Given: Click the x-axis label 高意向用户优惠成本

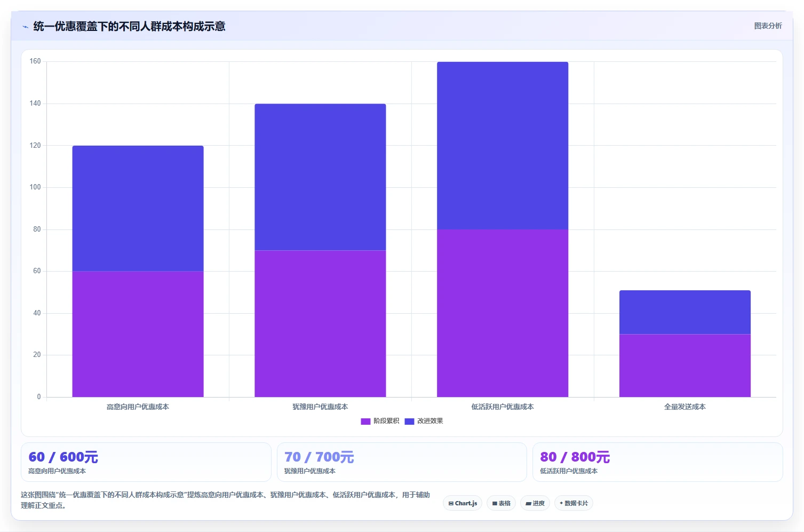Looking at the screenshot, I should (x=138, y=407).
